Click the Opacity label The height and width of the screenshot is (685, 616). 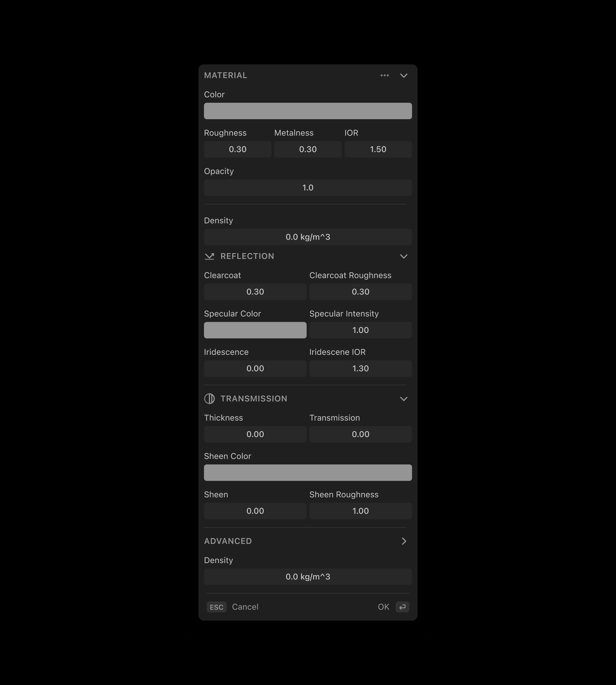219,171
